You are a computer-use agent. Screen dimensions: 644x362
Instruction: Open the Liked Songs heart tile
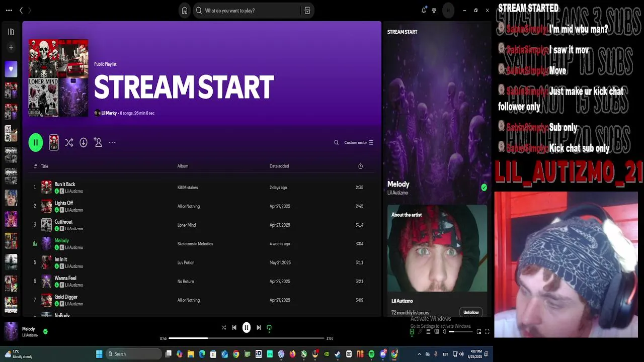tap(11, 69)
